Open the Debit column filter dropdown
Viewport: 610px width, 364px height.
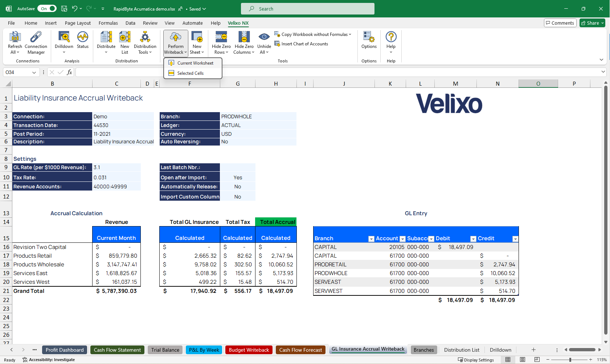tap(473, 239)
